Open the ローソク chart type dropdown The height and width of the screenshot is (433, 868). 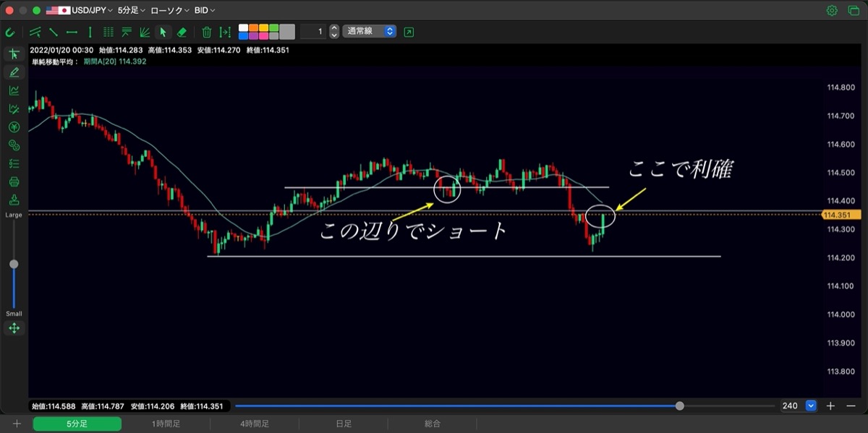coord(170,10)
